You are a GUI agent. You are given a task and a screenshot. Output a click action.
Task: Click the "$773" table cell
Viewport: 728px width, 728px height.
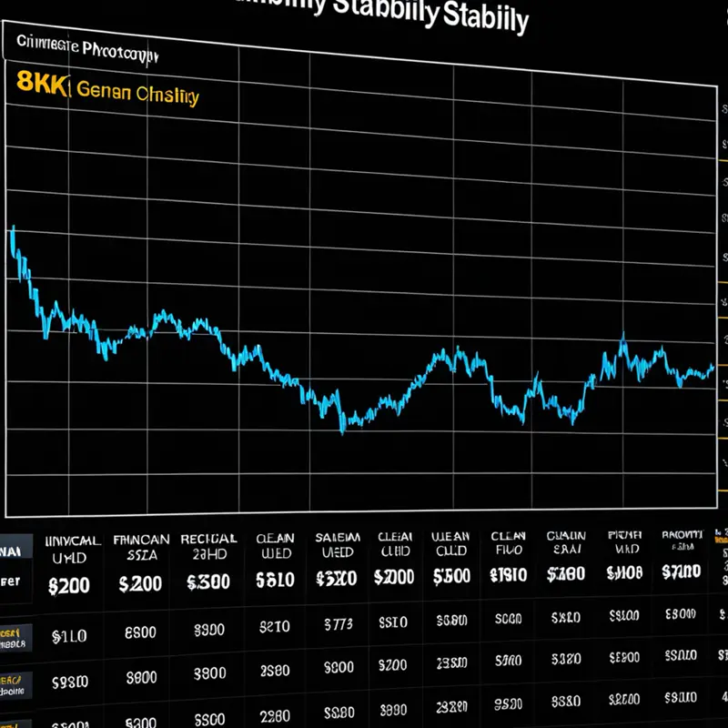(x=339, y=624)
